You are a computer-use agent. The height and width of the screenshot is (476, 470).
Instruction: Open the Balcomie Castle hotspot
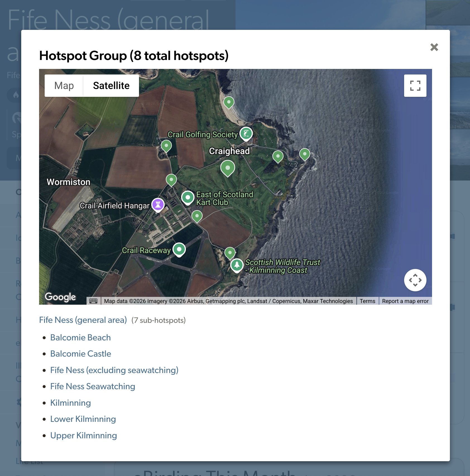tap(81, 354)
